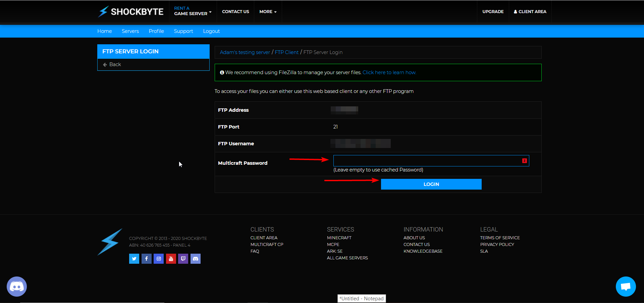The image size is (644, 303).
Task: Open the live chat bubble bottom right
Action: (x=626, y=286)
